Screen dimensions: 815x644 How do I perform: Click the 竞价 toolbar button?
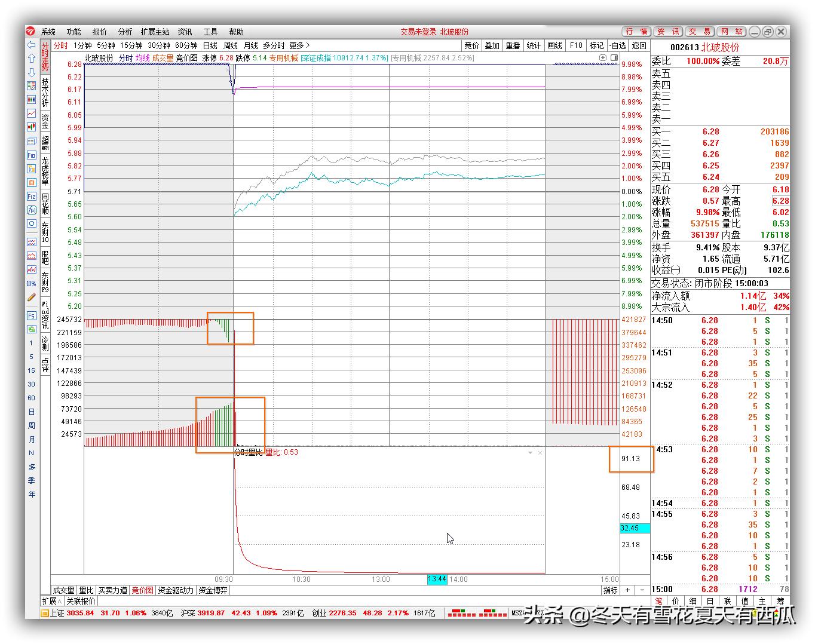pyautogui.click(x=472, y=45)
